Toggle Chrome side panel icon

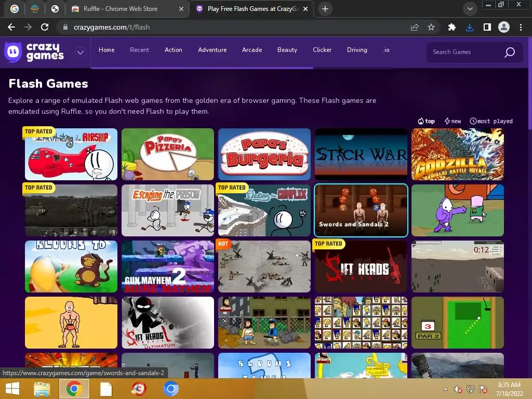point(487,27)
